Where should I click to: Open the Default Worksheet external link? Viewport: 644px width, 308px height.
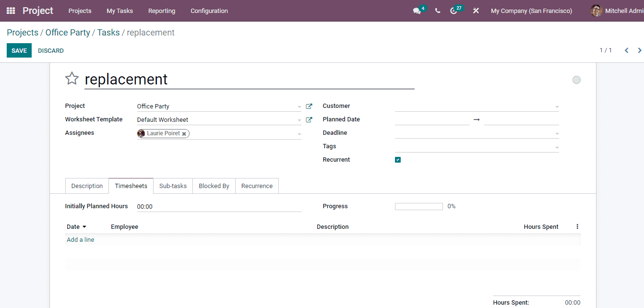(309, 119)
